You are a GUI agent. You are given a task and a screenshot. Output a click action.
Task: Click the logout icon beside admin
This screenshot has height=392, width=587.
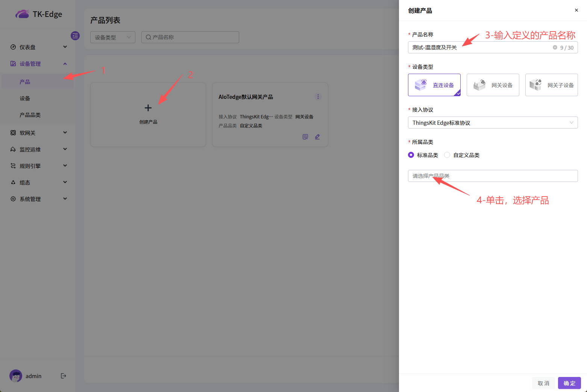[64, 376]
